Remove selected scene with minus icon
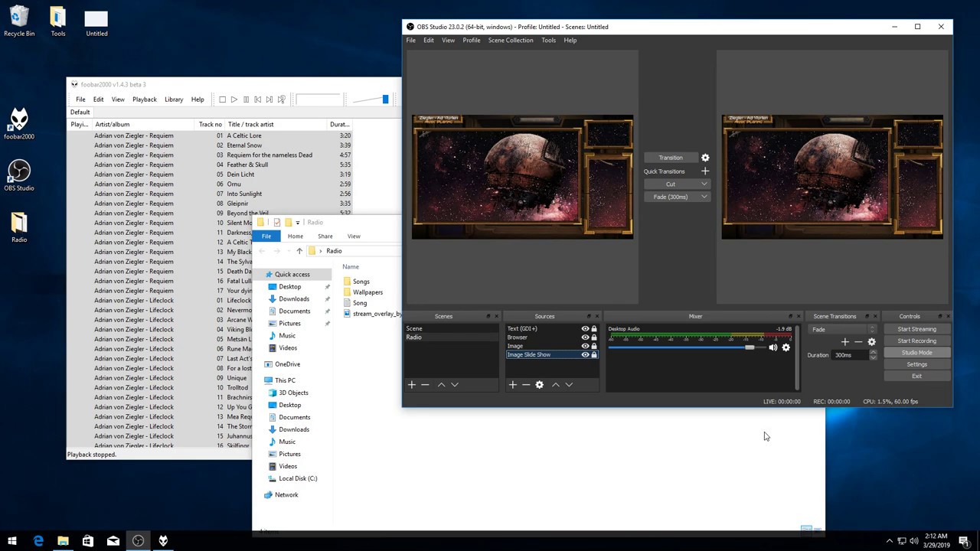The image size is (980, 551). [426, 385]
